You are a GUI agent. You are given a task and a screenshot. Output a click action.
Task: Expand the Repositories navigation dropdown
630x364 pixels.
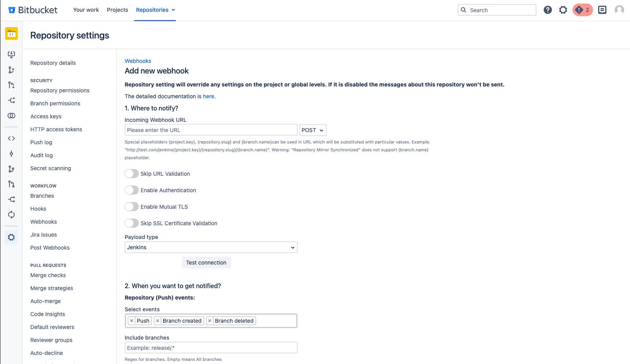(155, 10)
